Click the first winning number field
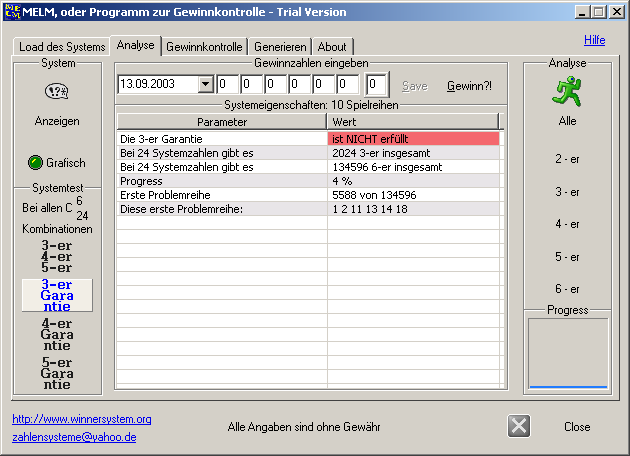 pyautogui.click(x=227, y=84)
